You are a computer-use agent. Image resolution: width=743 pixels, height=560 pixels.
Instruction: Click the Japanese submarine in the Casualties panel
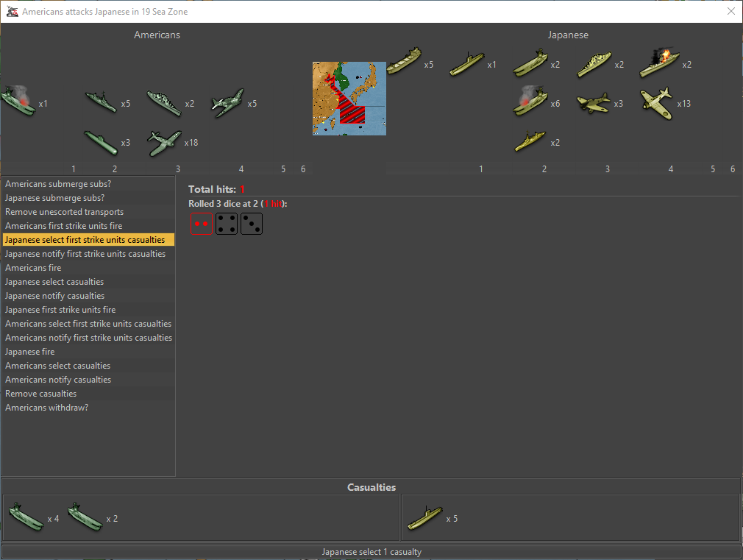point(424,518)
